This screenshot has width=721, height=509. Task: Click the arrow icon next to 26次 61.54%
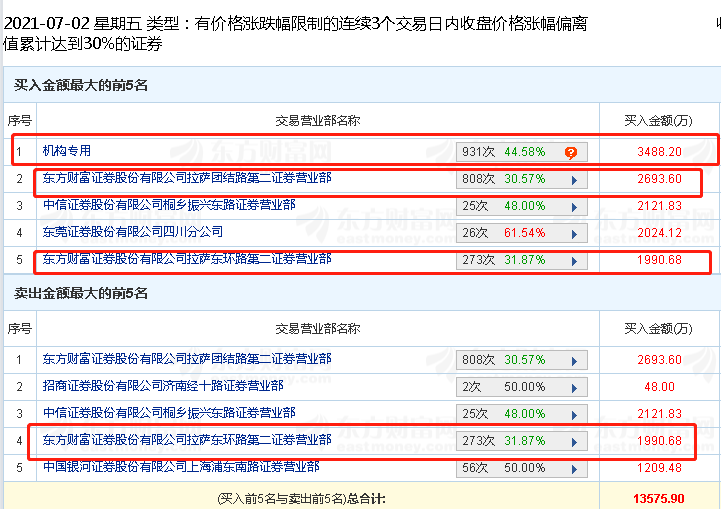pos(574,233)
